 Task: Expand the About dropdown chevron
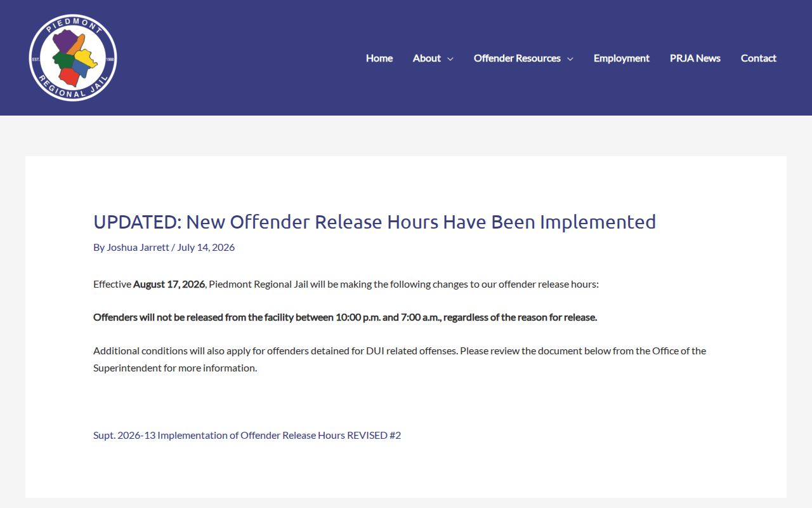click(x=450, y=58)
